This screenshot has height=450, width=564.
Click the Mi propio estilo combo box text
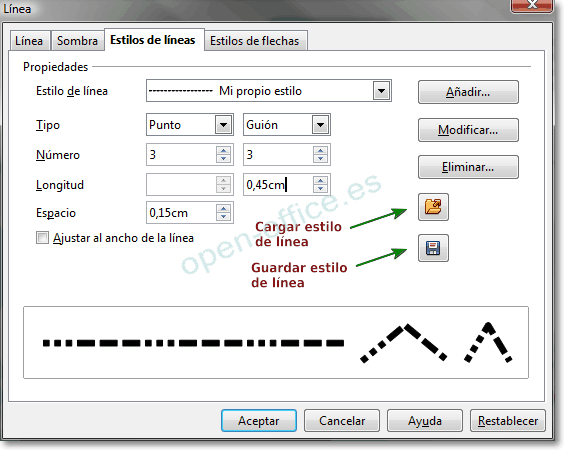[260, 91]
